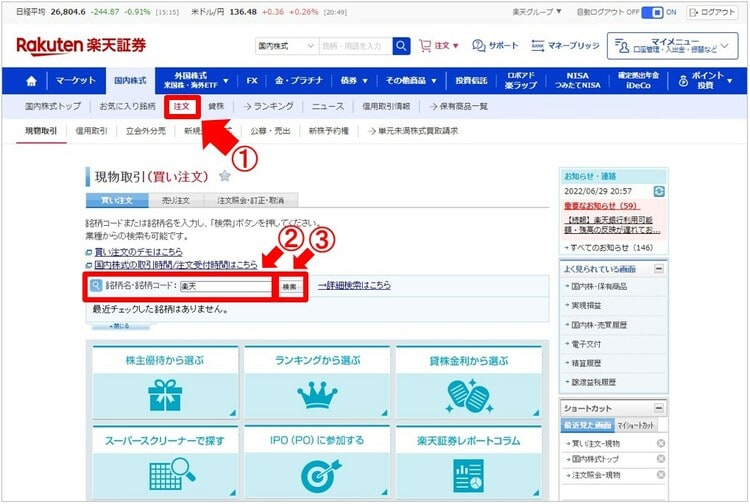This screenshot has width=750, height=504.
Task: Click the My Menu account icon
Action: tap(621, 46)
